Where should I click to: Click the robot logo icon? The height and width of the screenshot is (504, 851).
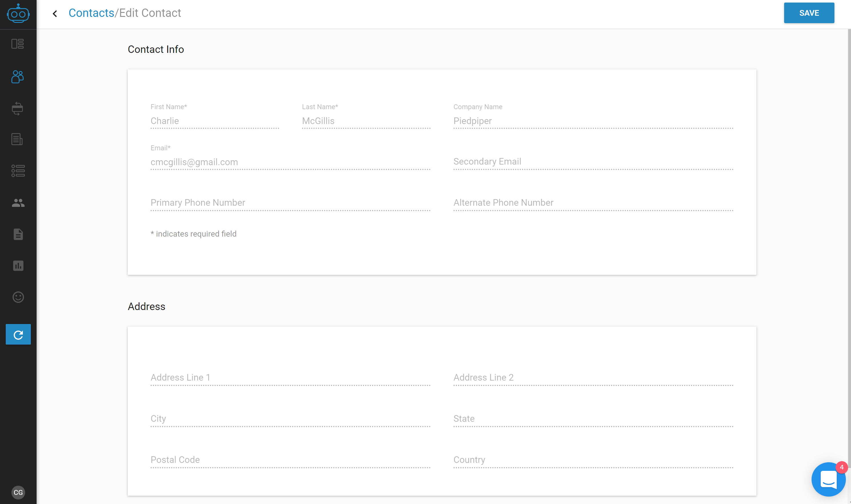point(18,14)
